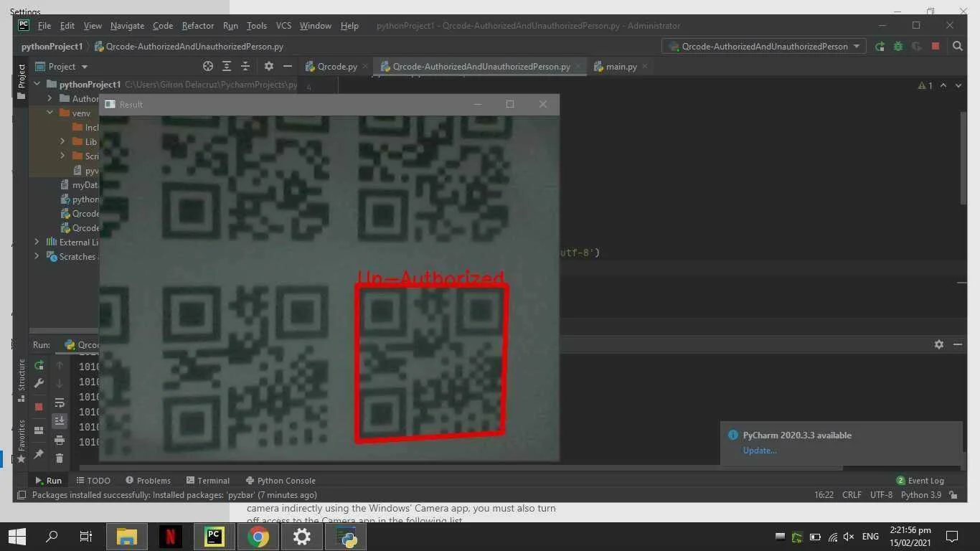Stop the running program in top toolbar
The image size is (980, 551).
tap(936, 46)
